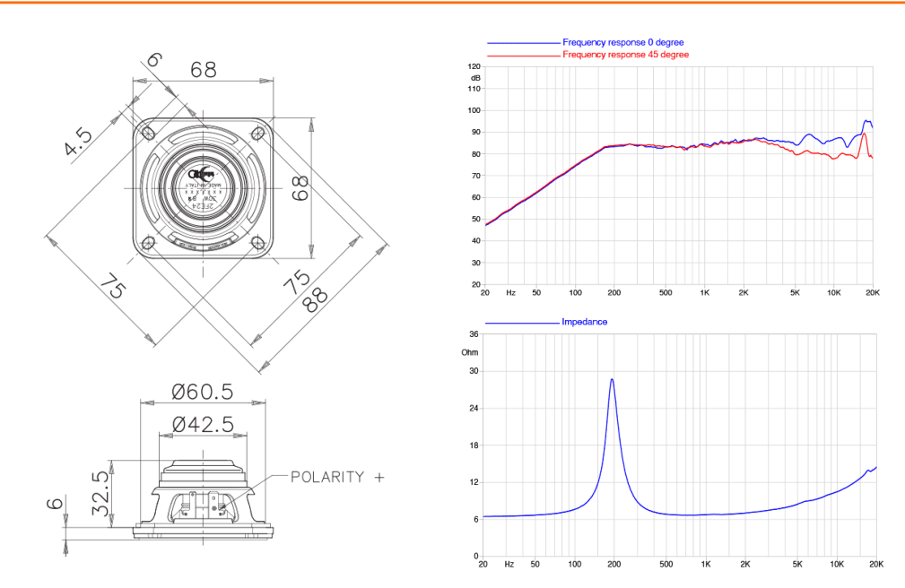Select the Ø42.5 diameter dimension
The height and width of the screenshot is (588, 905).
pyautogui.click(x=203, y=425)
